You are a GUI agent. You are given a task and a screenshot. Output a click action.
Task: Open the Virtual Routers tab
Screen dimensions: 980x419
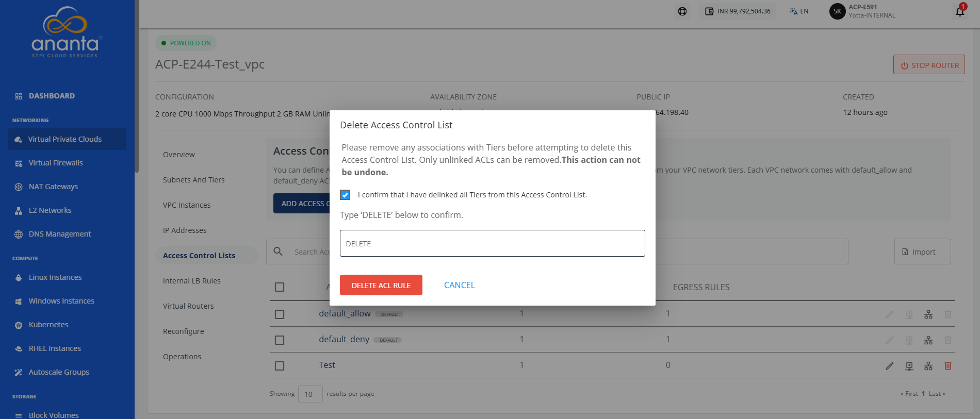pyautogui.click(x=188, y=306)
